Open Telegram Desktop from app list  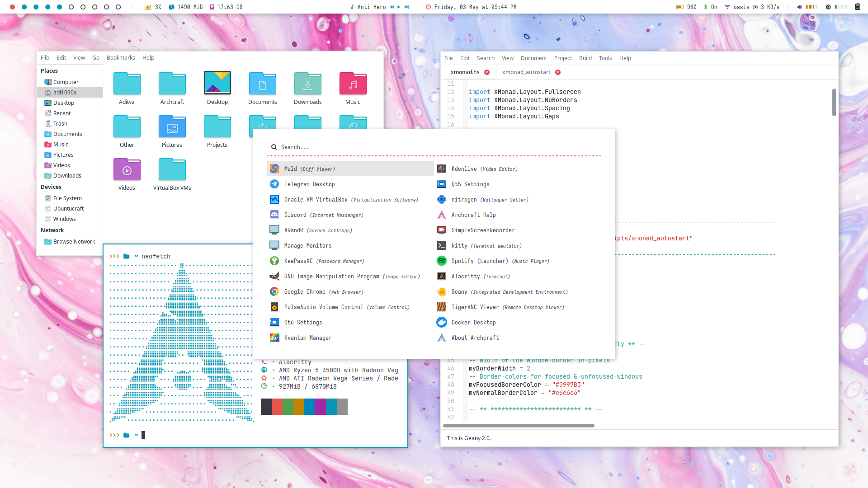(x=309, y=184)
